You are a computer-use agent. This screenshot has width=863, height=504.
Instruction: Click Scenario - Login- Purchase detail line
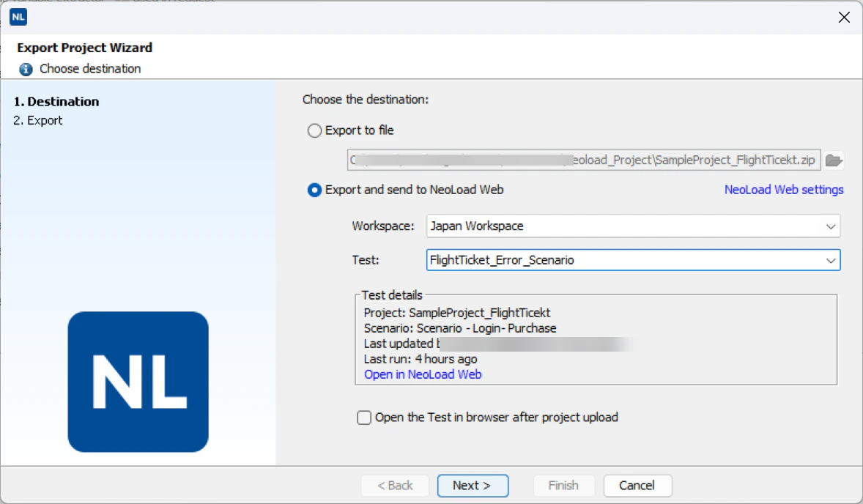(460, 328)
